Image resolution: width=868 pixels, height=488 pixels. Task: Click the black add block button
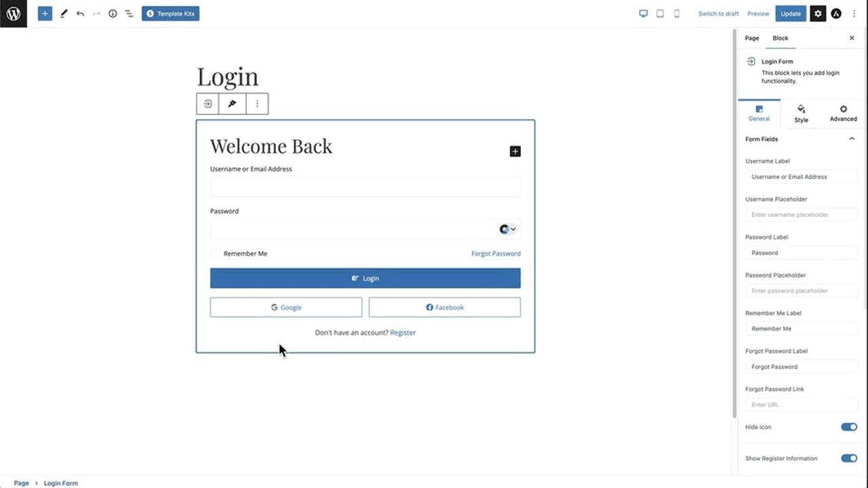[x=515, y=151]
